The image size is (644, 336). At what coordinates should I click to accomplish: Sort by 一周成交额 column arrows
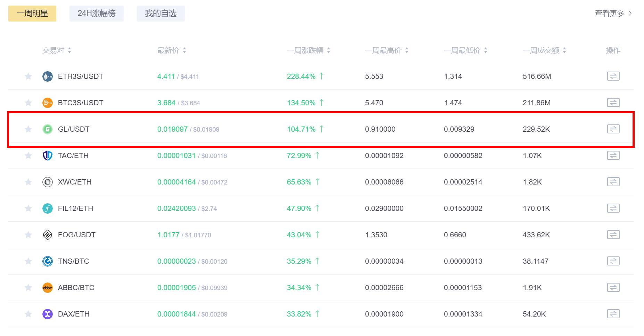(564, 50)
